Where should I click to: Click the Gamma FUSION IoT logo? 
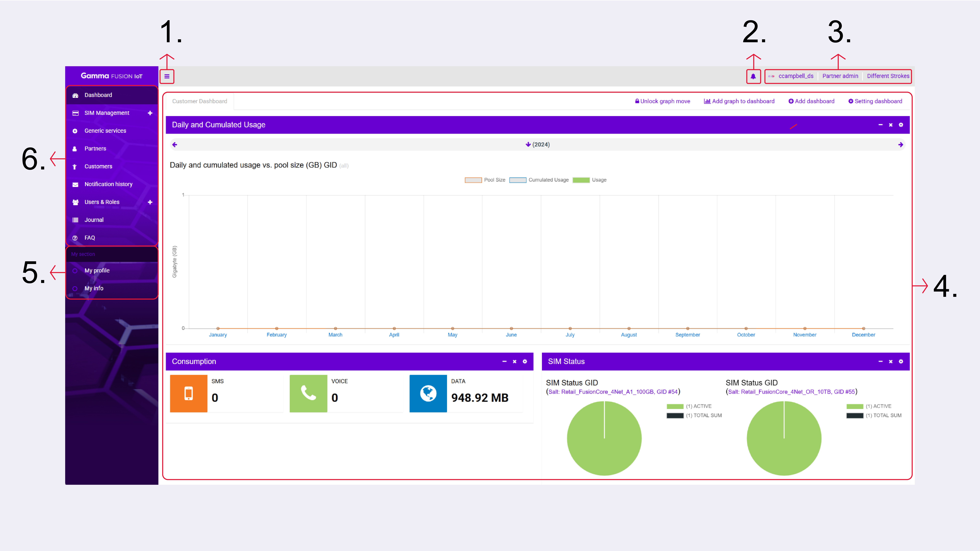coord(111,76)
